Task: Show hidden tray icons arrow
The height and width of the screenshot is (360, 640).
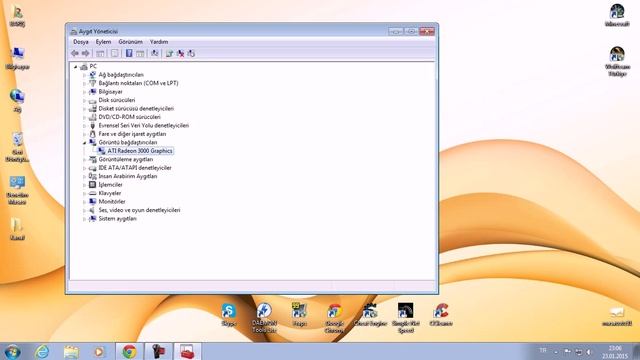Action: click(x=556, y=352)
